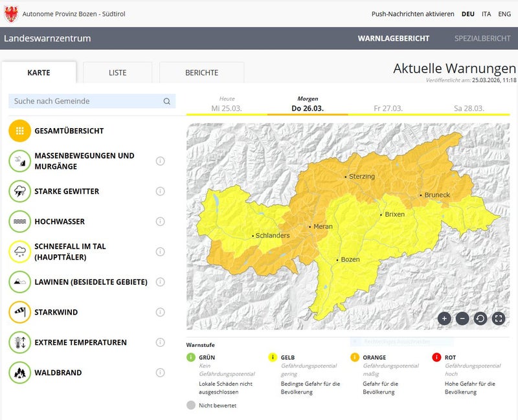The image size is (518, 420).
Task: Click Push-Nachrichten aktivieren link
Action: (412, 14)
